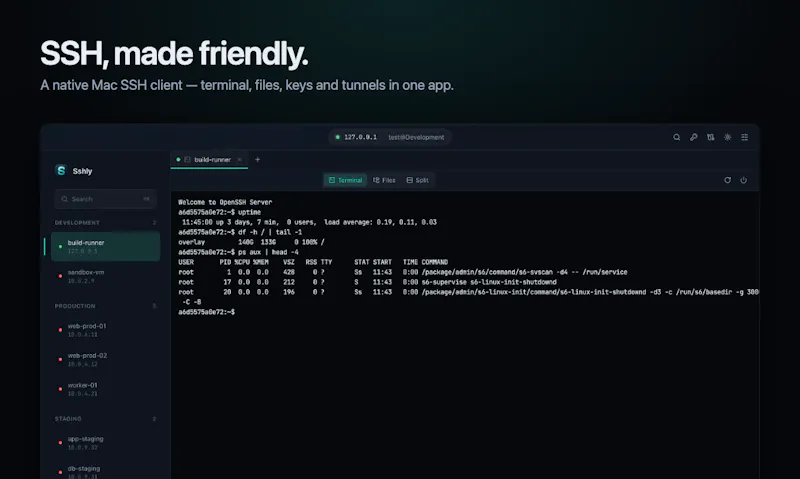Click the Sshly logo icon
Image resolution: width=800 pixels, height=479 pixels.
point(61,170)
